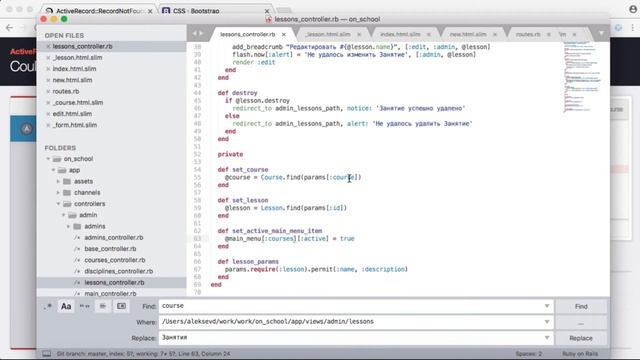This screenshot has width=640, height=360.
Task: Click the minimap code overview
Action: (x=583, y=77)
